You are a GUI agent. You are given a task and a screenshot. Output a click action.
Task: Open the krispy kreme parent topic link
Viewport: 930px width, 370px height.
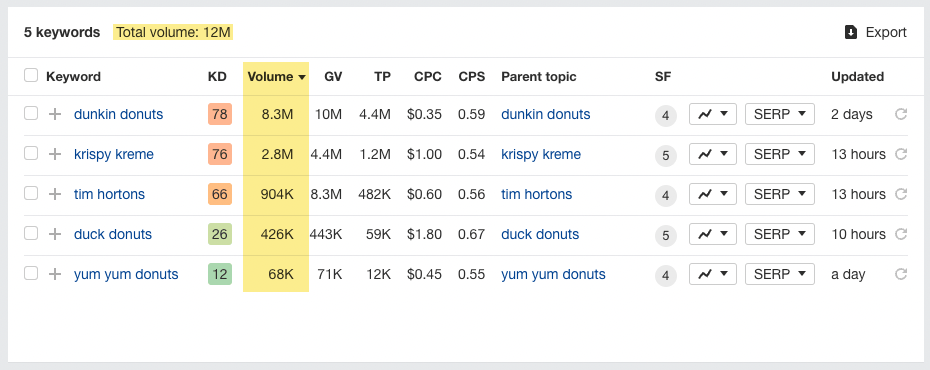point(541,155)
